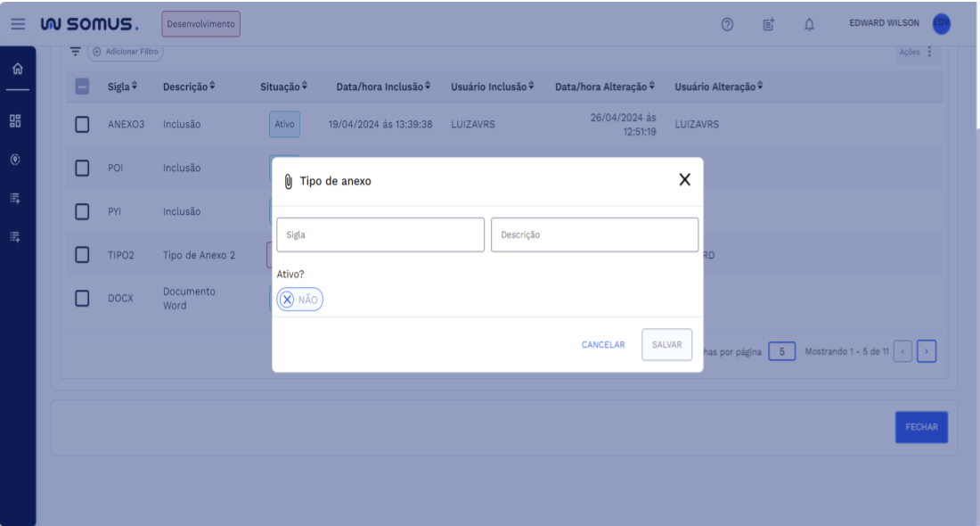The width and height of the screenshot is (980, 526).
Task: Sort by the Sigla column header
Action: point(123,86)
